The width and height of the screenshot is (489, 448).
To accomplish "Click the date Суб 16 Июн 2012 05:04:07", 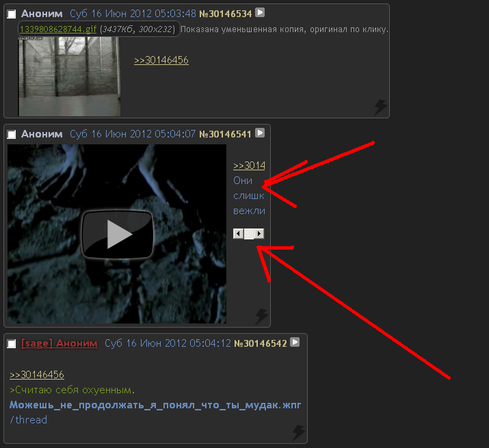I will point(133,135).
